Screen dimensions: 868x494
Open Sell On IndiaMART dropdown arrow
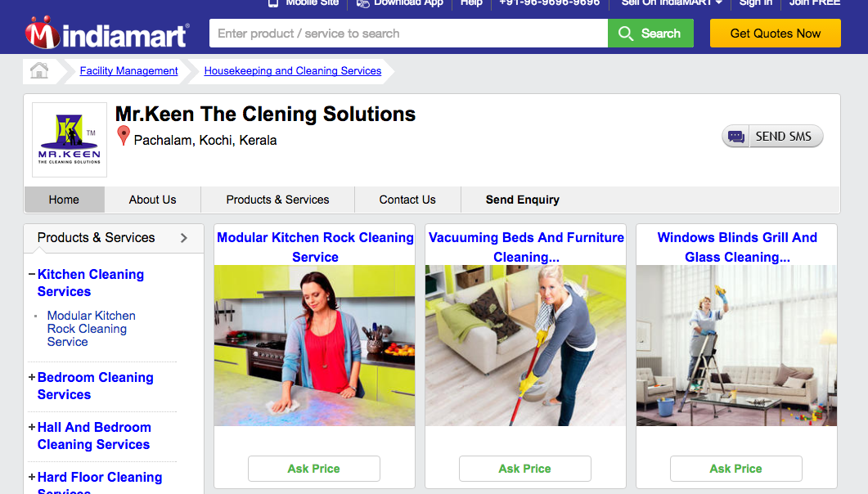(718, 2)
